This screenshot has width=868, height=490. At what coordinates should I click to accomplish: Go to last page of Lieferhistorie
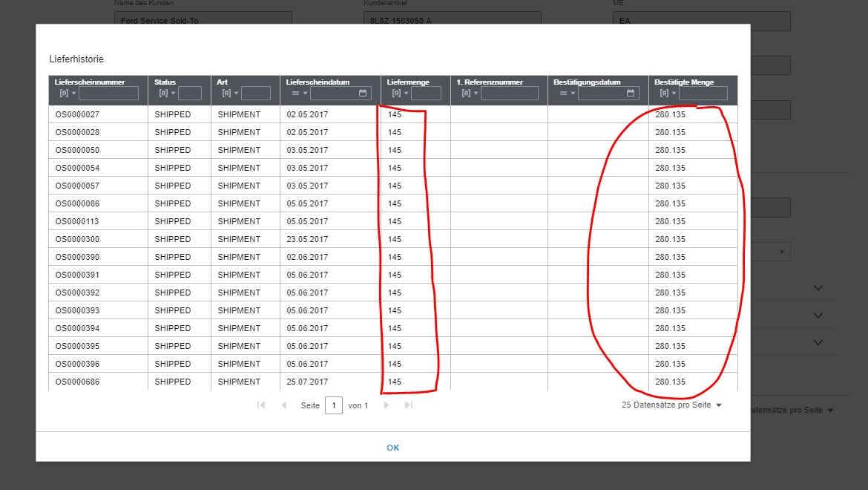point(409,405)
